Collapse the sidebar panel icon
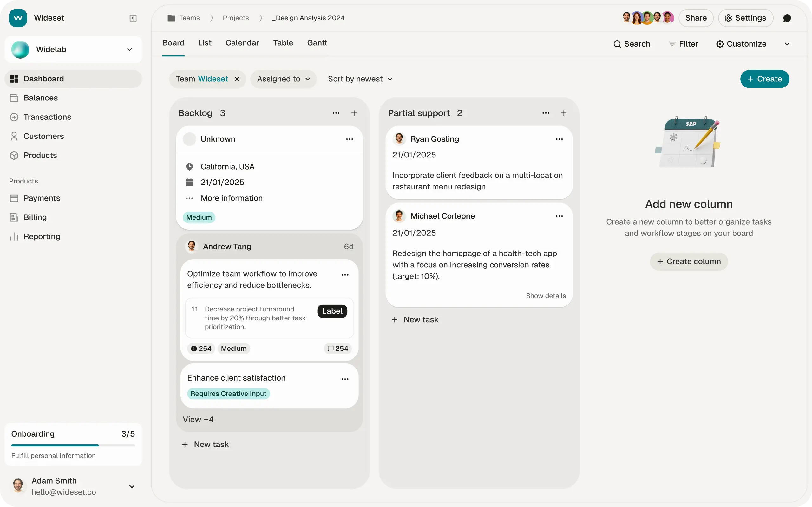Image resolution: width=812 pixels, height=507 pixels. click(x=133, y=18)
